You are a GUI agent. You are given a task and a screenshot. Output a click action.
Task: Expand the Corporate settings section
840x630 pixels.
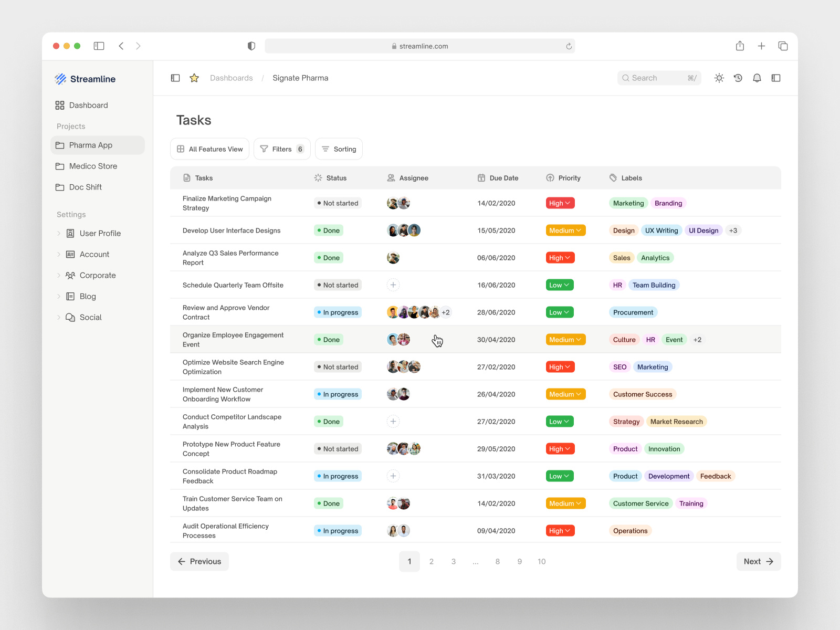98,275
